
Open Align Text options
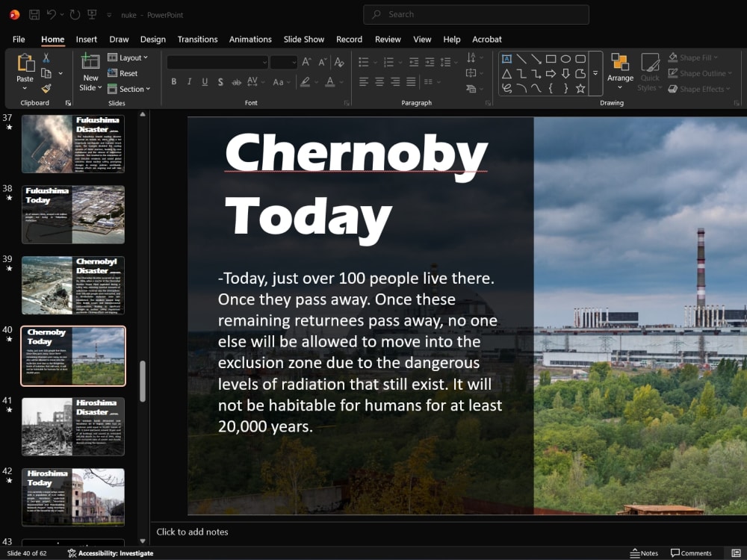473,73
